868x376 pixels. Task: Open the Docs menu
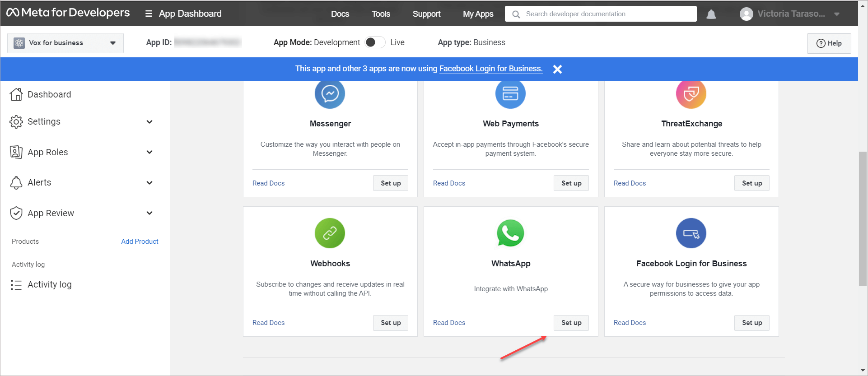coord(340,14)
